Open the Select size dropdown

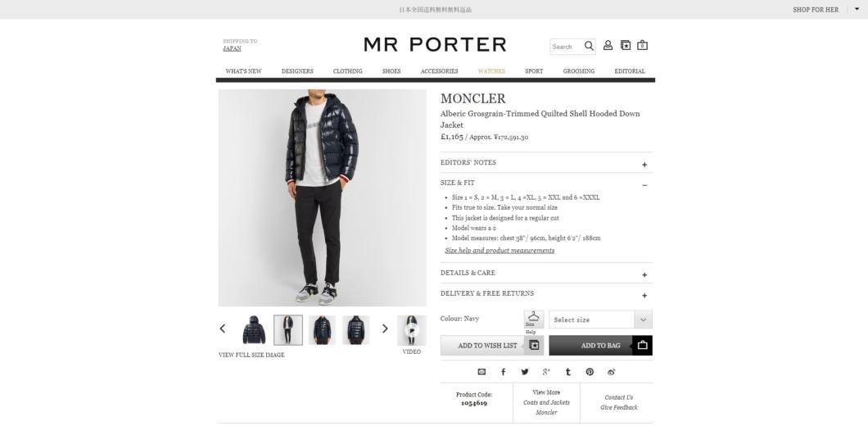coord(600,319)
